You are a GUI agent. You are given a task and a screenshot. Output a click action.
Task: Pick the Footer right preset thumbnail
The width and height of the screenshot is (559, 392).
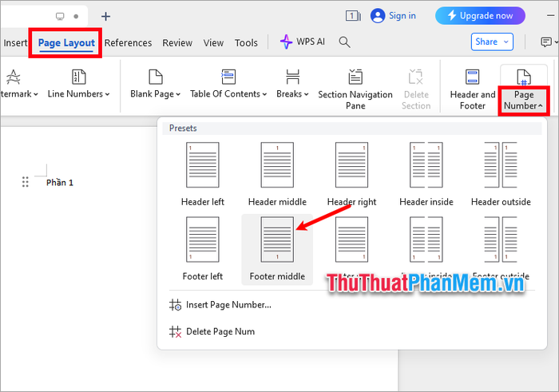tap(351, 240)
